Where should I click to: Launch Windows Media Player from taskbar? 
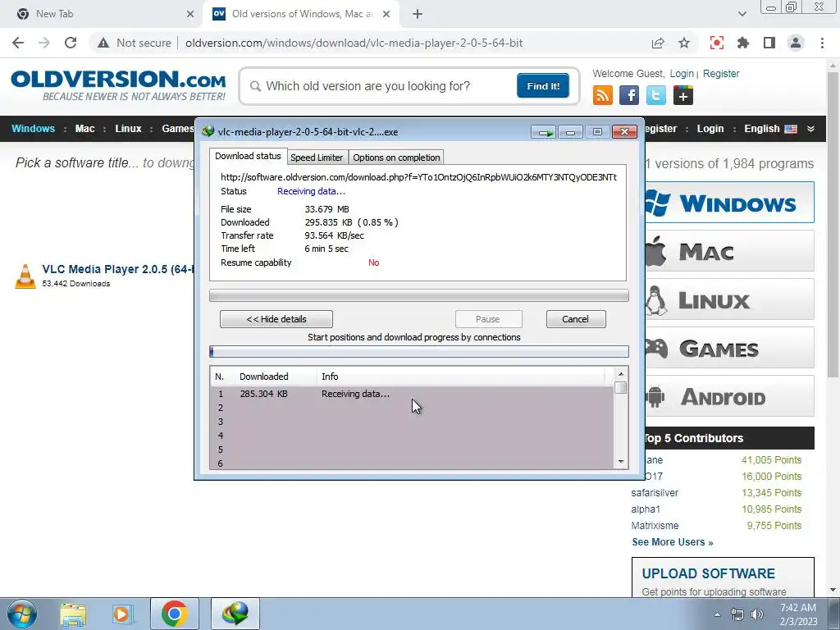click(x=123, y=614)
